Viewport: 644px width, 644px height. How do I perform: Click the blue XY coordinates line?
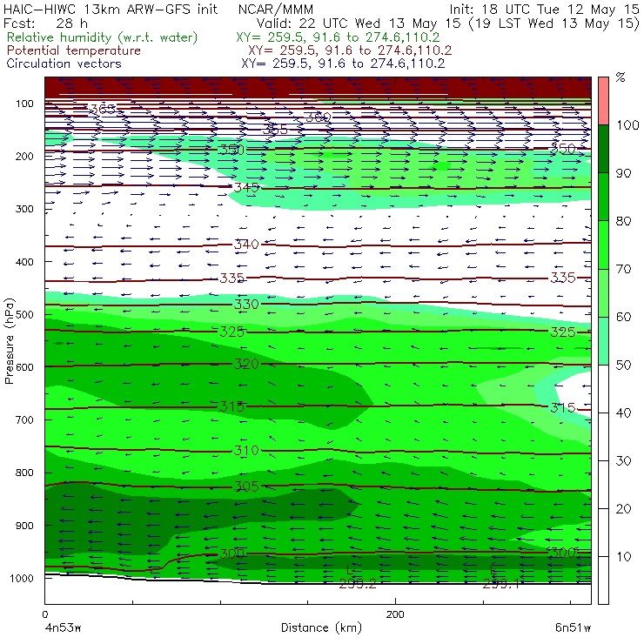click(x=343, y=64)
